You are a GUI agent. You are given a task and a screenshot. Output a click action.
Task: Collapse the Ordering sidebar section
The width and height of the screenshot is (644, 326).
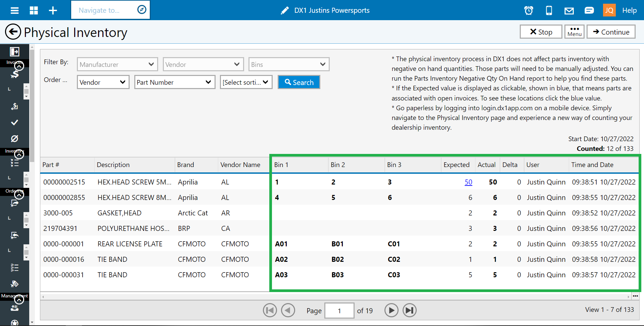[x=19, y=195]
